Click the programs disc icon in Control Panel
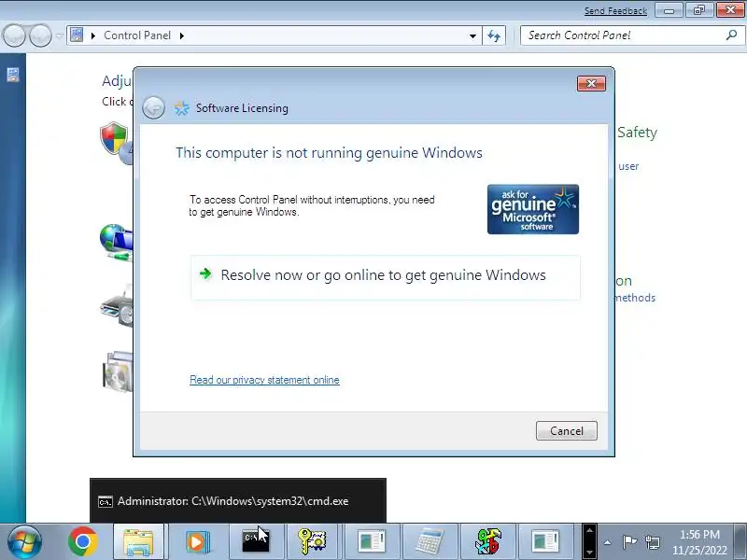747x560 pixels. pos(118,371)
